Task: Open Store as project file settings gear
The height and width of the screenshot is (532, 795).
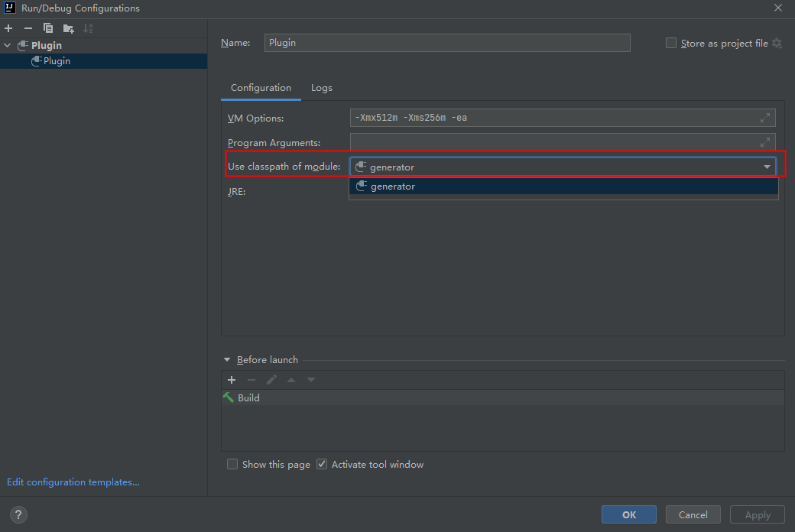Action: (777, 43)
